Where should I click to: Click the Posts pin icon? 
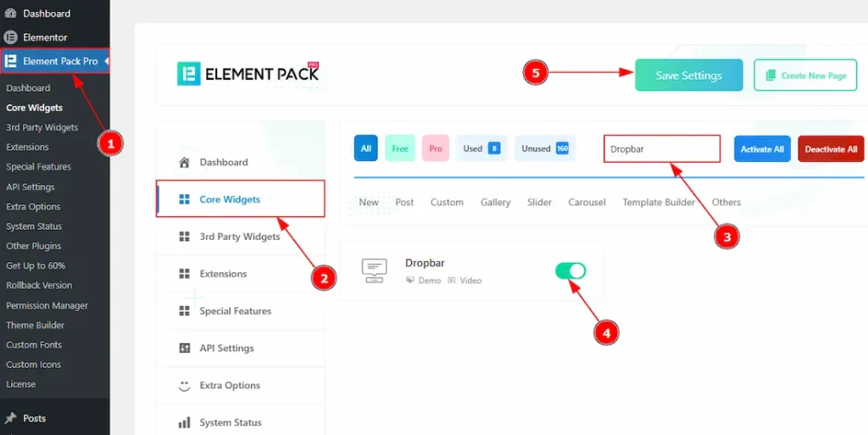(x=10, y=418)
